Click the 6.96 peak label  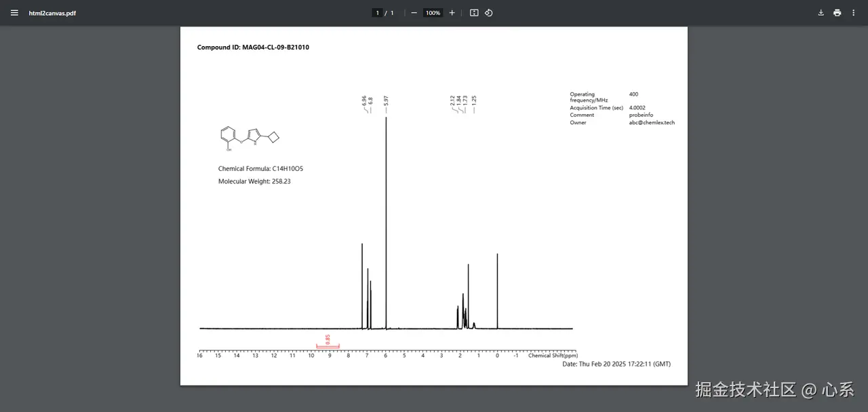point(364,100)
